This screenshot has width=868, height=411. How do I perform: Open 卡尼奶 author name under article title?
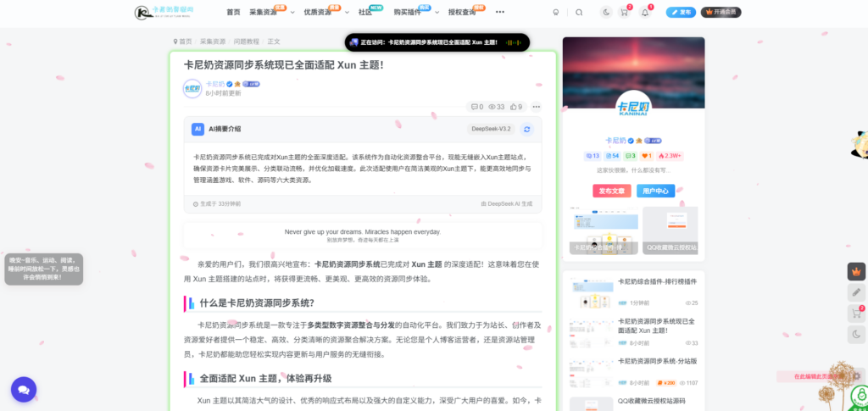point(214,84)
